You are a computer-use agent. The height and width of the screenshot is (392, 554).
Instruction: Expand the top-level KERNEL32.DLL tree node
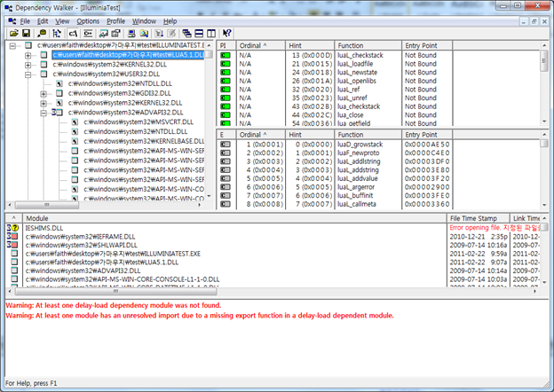pyautogui.click(x=28, y=65)
